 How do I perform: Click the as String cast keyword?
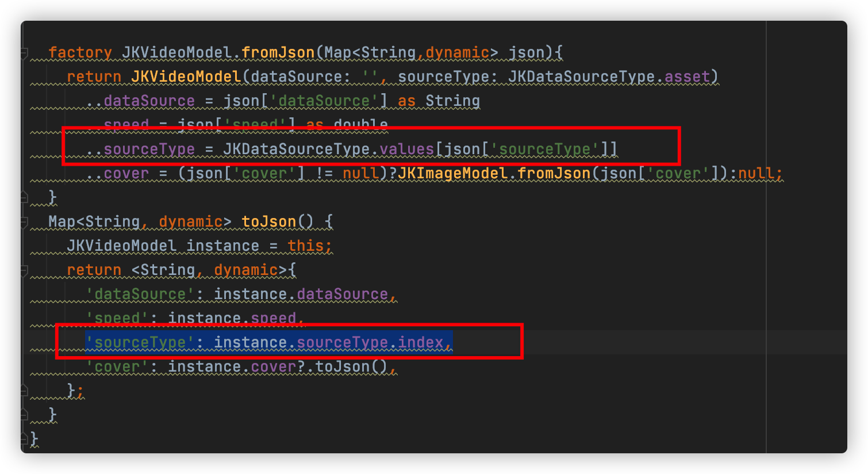pos(407,100)
